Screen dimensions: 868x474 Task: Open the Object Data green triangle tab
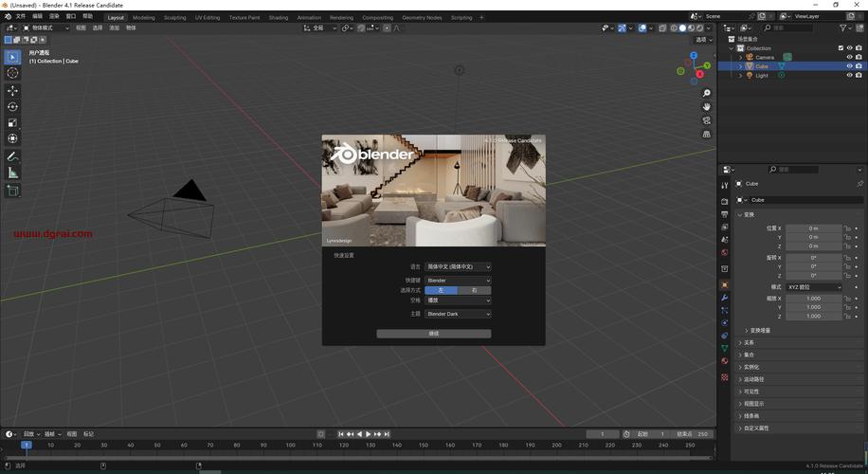[x=725, y=348]
